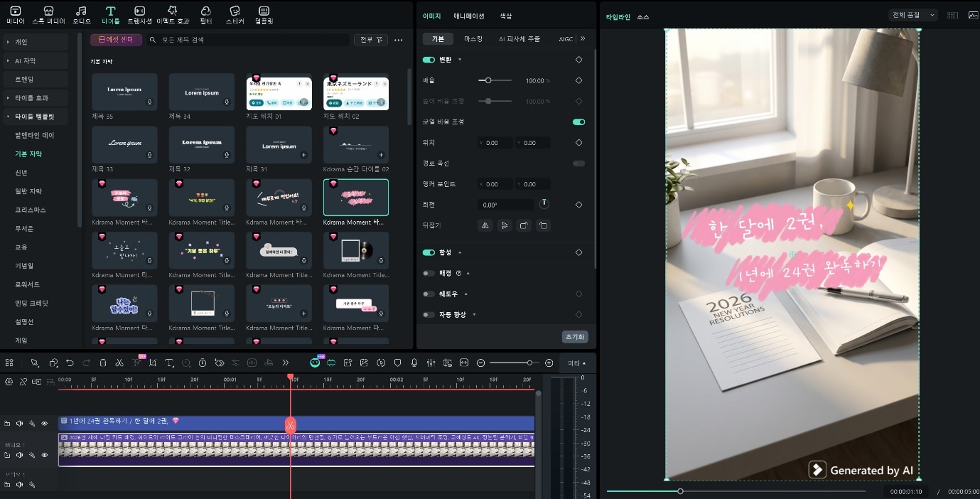Image resolution: width=980 pixels, height=499 pixels.
Task: Open the 마스킹 tab
Action: tap(473, 39)
